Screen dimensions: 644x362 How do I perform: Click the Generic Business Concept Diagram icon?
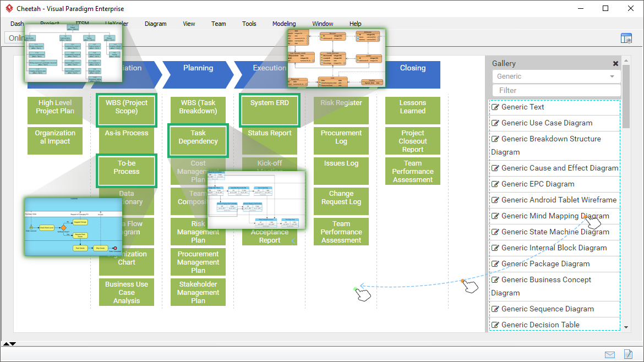(495, 281)
